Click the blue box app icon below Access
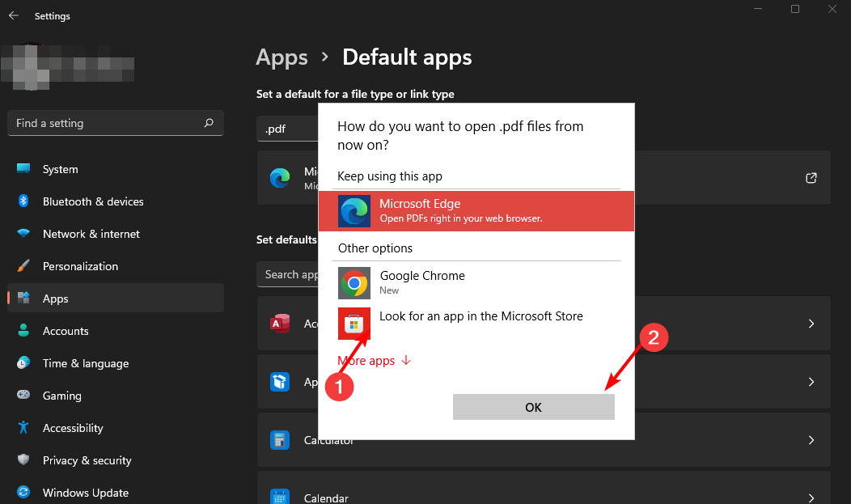851x504 pixels. point(280,382)
